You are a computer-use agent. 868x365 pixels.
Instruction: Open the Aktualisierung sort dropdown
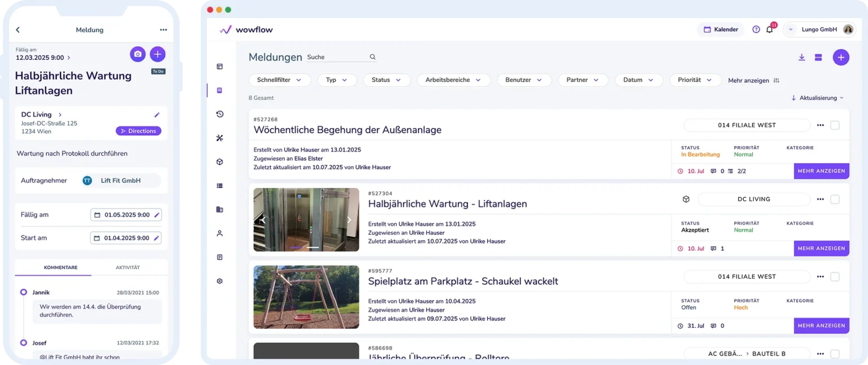tap(817, 98)
